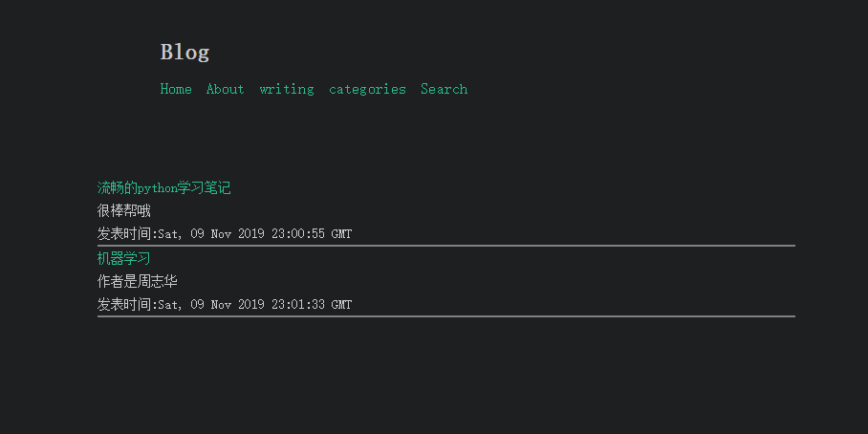868x434 pixels.
Task: Open the Search page
Action: click(444, 89)
